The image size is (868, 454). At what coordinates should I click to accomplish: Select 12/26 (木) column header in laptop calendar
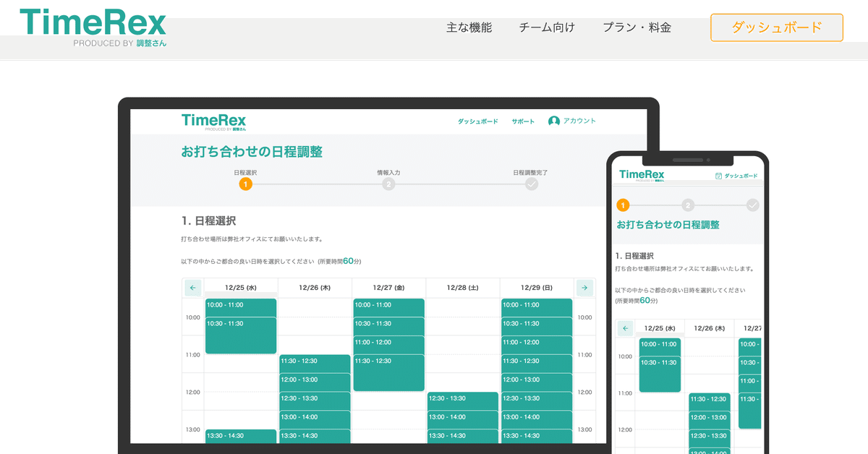point(315,288)
